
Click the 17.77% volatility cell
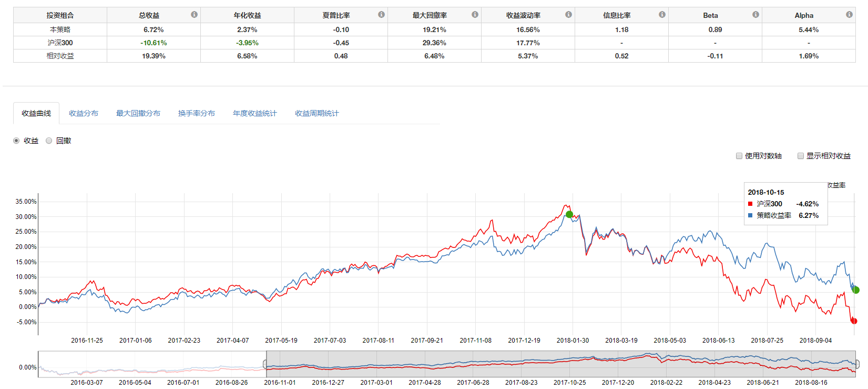(528, 43)
